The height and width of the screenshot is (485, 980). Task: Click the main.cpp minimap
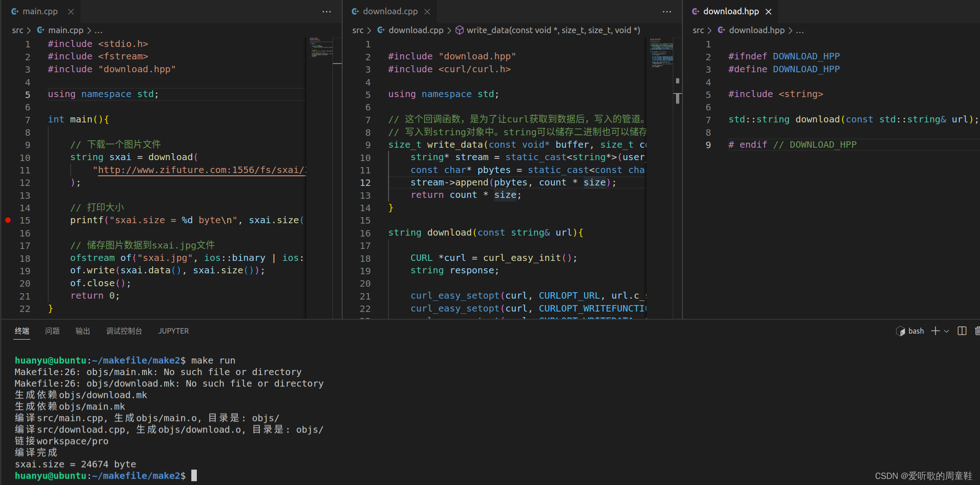pos(321,48)
